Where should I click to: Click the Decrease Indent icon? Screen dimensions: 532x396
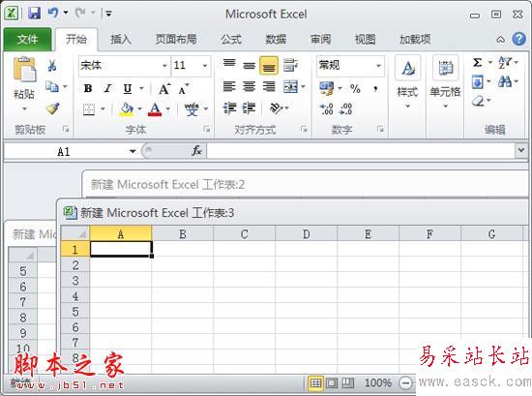(x=229, y=108)
